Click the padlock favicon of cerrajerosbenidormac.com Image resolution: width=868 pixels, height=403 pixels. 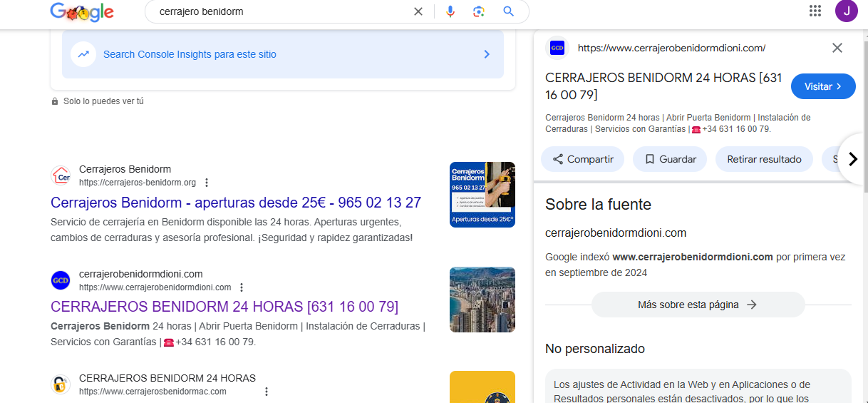point(61,385)
